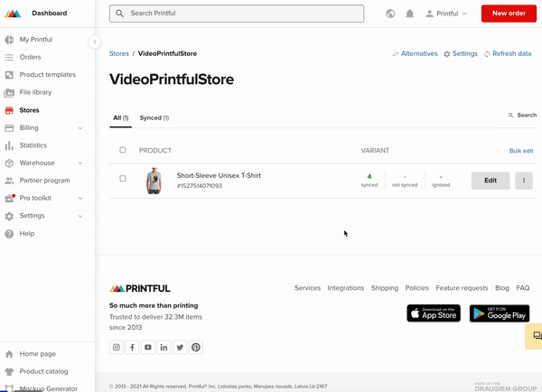Click the Printful logo icon

[x=13, y=14]
